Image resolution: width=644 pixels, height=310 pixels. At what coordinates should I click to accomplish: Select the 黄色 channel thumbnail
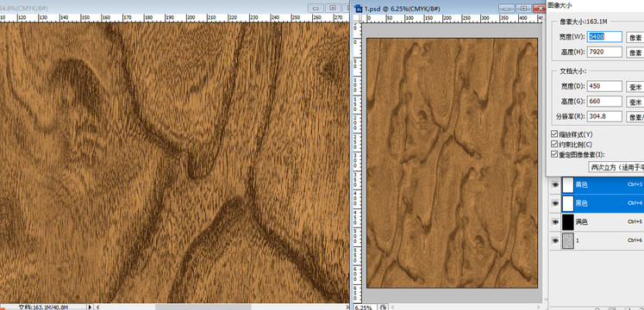[567, 185]
